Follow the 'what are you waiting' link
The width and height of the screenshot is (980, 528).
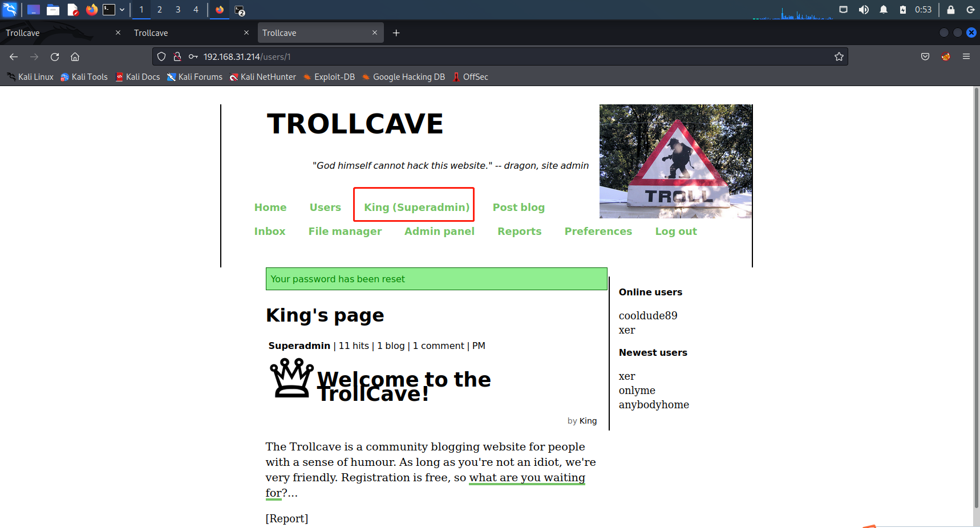527,478
